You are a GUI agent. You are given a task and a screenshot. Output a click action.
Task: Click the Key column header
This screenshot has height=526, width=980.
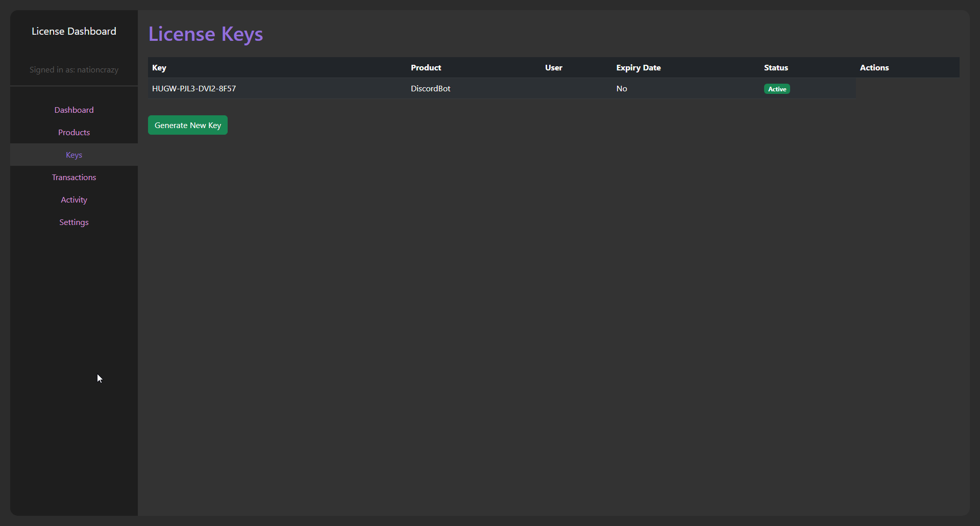(159, 68)
